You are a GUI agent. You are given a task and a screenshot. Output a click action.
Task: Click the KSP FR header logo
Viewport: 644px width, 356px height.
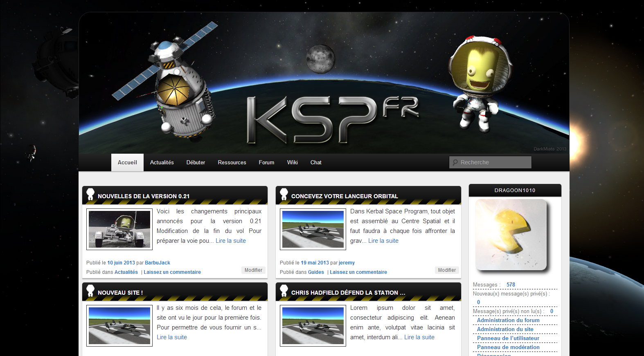coord(332,119)
